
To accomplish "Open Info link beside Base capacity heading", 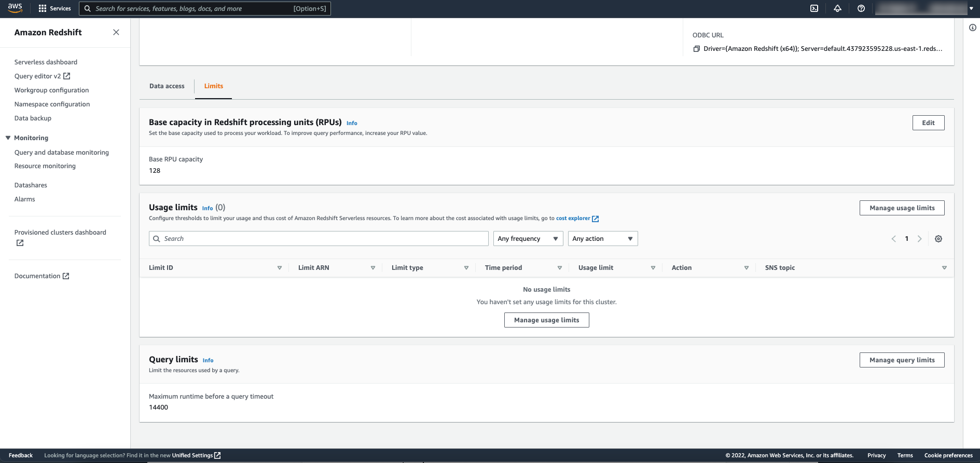I will (x=352, y=124).
